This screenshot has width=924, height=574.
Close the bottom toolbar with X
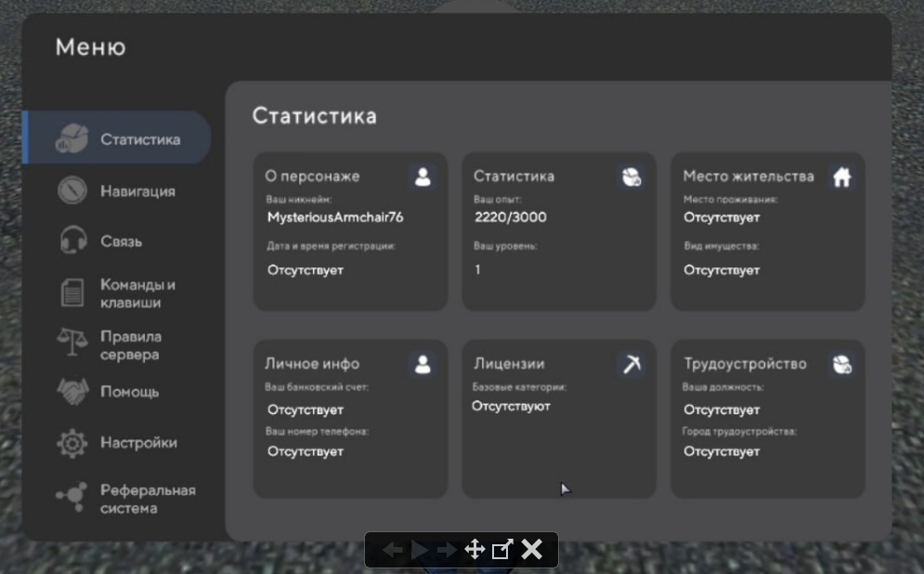tap(531, 549)
